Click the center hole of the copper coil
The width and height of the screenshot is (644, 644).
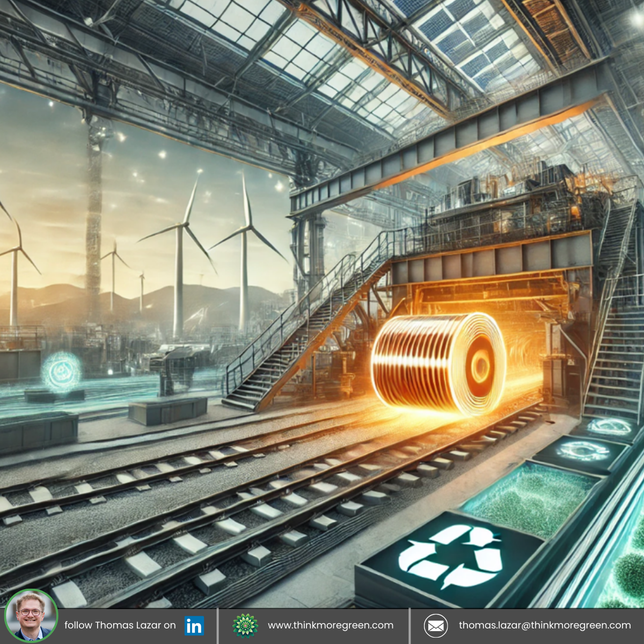click(480, 366)
